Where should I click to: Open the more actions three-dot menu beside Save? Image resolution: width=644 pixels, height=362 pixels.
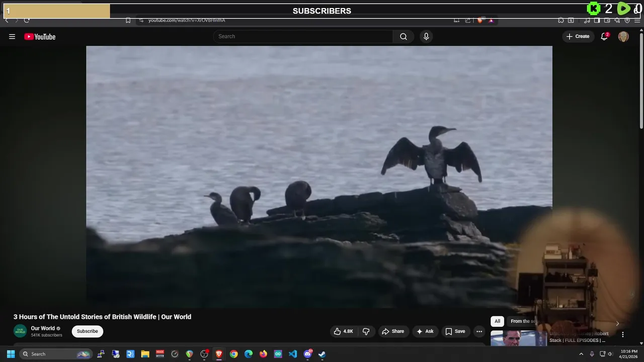pos(479,331)
